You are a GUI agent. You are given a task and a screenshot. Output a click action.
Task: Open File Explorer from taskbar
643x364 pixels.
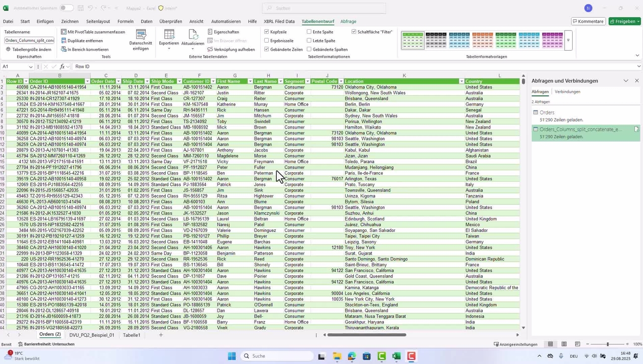pyautogui.click(x=337, y=356)
